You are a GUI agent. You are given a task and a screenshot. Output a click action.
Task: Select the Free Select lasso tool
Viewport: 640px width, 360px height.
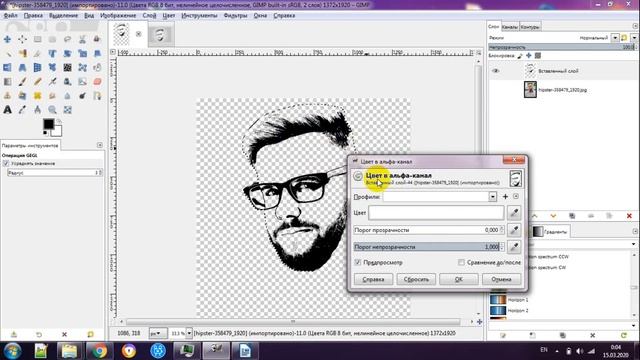coord(67,39)
